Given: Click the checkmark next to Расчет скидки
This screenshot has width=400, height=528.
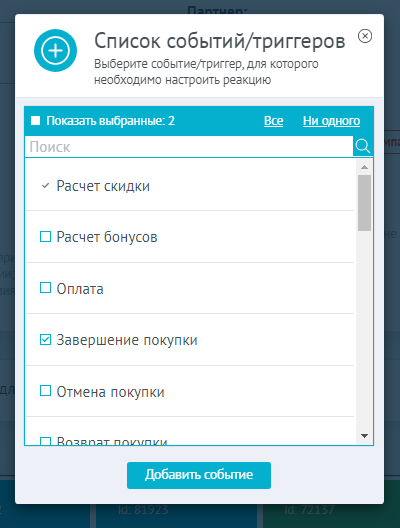Looking at the screenshot, I should click(45, 186).
